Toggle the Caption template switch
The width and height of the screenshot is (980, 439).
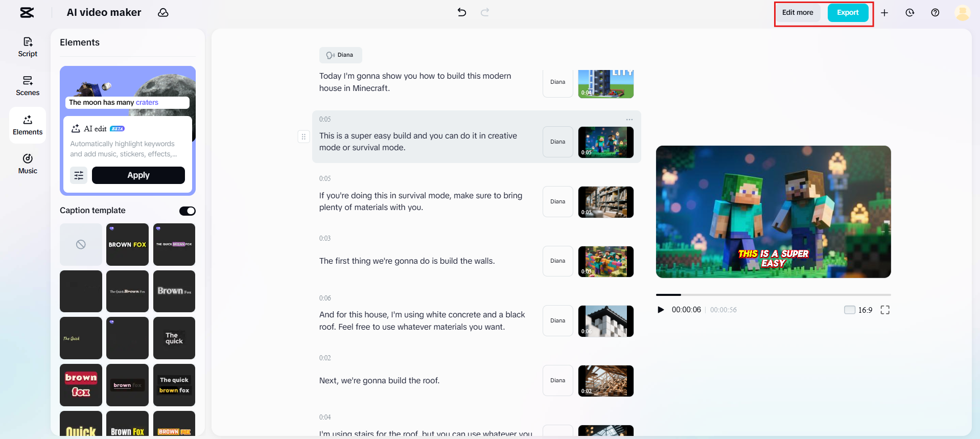(x=187, y=211)
